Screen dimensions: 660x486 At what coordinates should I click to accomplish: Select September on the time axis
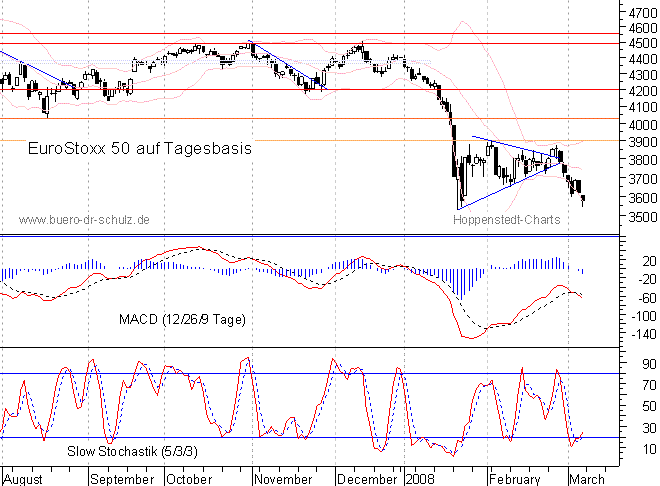coord(120,478)
